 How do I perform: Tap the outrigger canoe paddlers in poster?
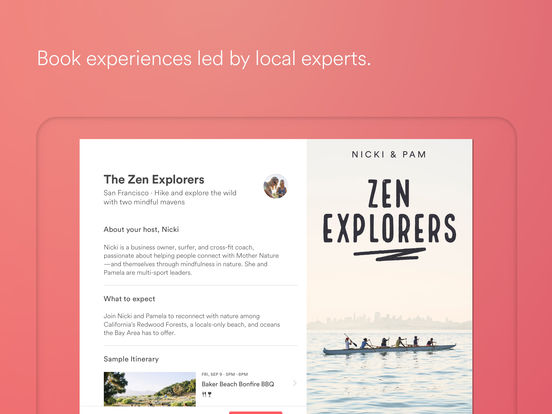pyautogui.click(x=389, y=344)
